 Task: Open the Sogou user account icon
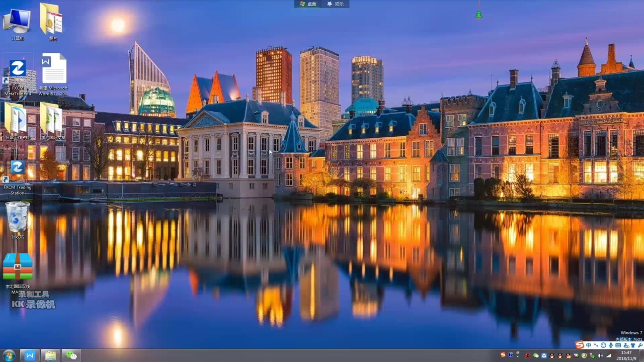[625, 345]
